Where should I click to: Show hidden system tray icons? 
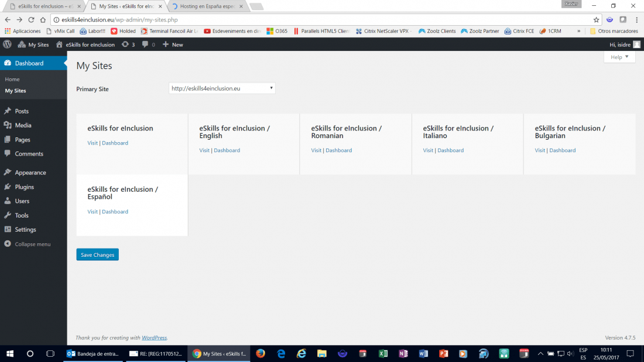coord(540,353)
